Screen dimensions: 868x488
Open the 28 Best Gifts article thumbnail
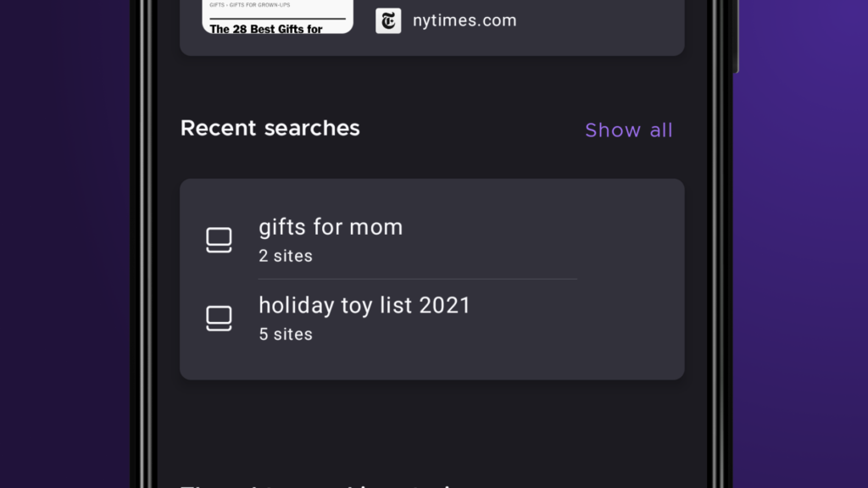pyautogui.click(x=265, y=17)
